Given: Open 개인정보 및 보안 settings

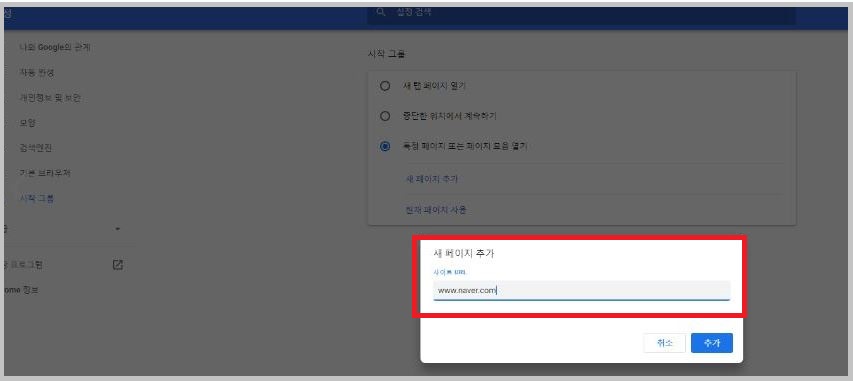Looking at the screenshot, I should (x=50, y=98).
